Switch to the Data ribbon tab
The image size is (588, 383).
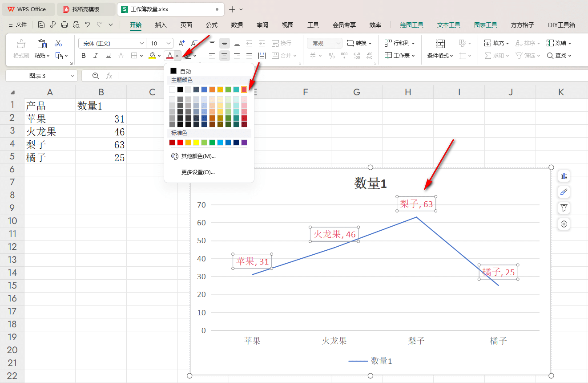237,25
